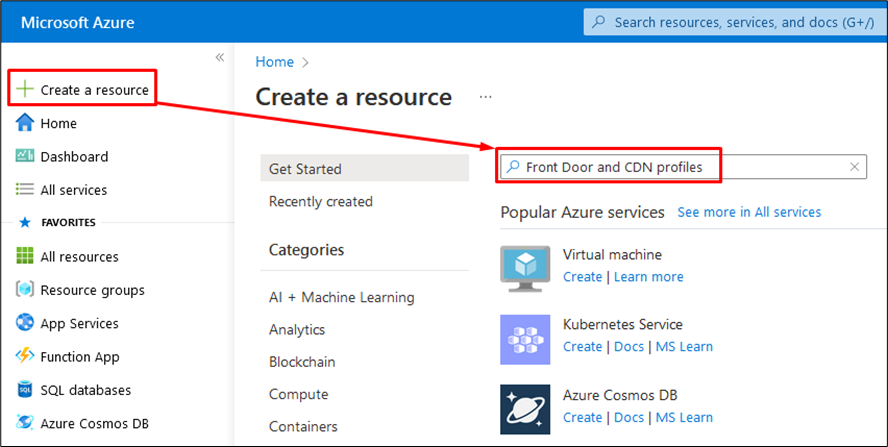Choose the Blockchain category

[x=302, y=361]
